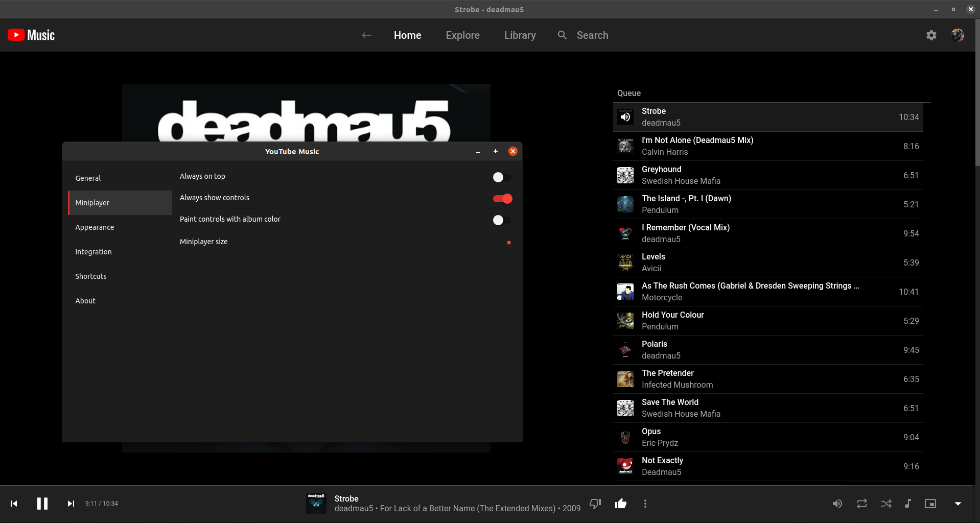Image resolution: width=980 pixels, height=523 pixels.
Task: Play Hold Your Colour from queue
Action: [768, 321]
